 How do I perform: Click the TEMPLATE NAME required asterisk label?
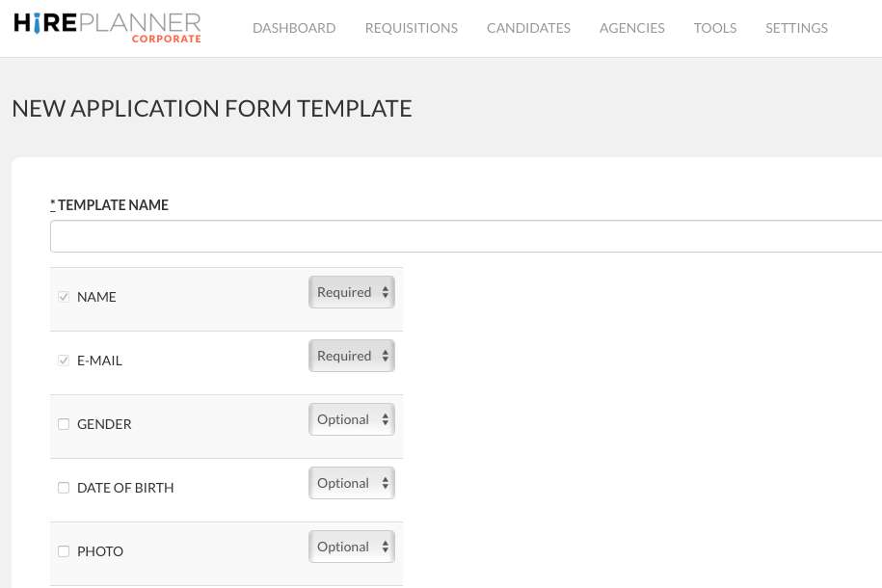[x=52, y=204]
